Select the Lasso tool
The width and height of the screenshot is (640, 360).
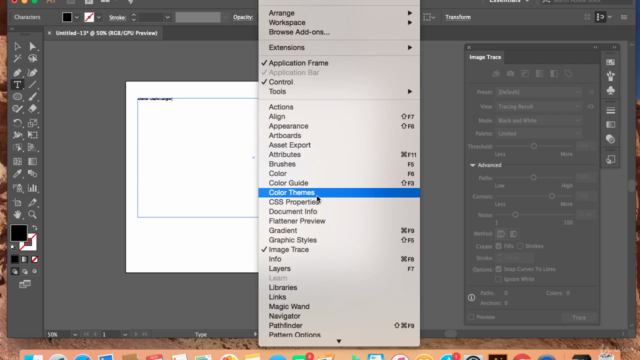tap(33, 59)
